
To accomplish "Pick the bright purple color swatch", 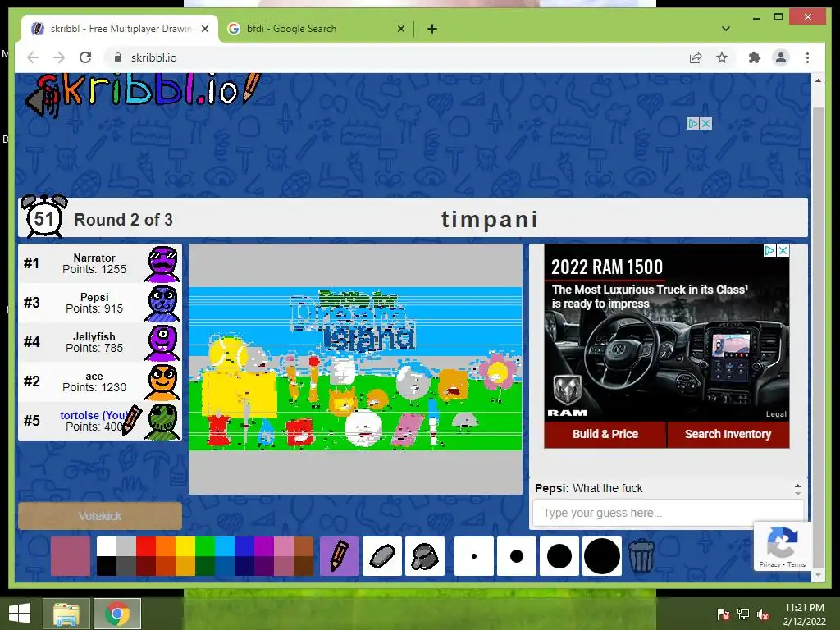I will coord(263,546).
